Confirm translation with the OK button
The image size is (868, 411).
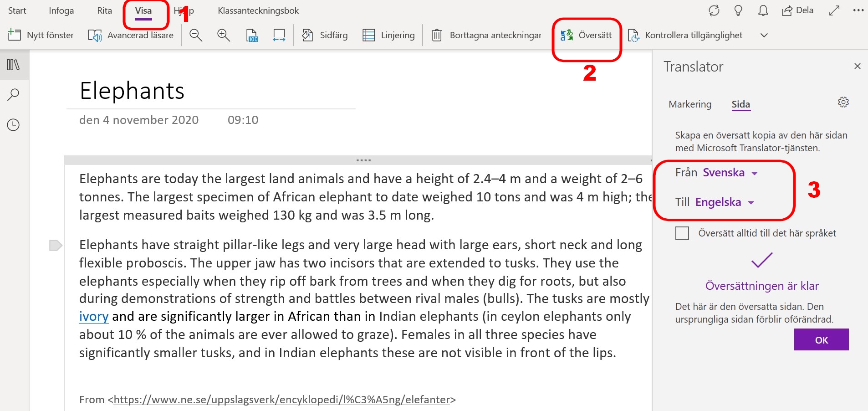click(x=822, y=339)
